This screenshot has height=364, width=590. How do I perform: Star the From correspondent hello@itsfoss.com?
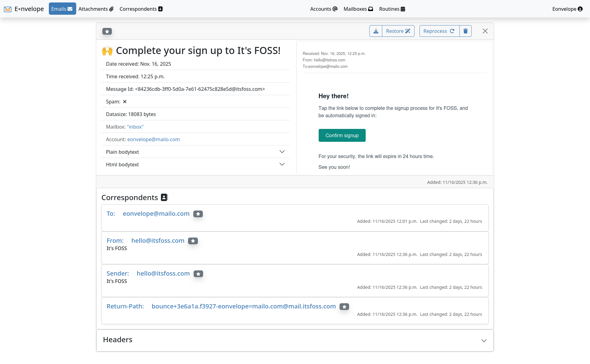tap(193, 241)
